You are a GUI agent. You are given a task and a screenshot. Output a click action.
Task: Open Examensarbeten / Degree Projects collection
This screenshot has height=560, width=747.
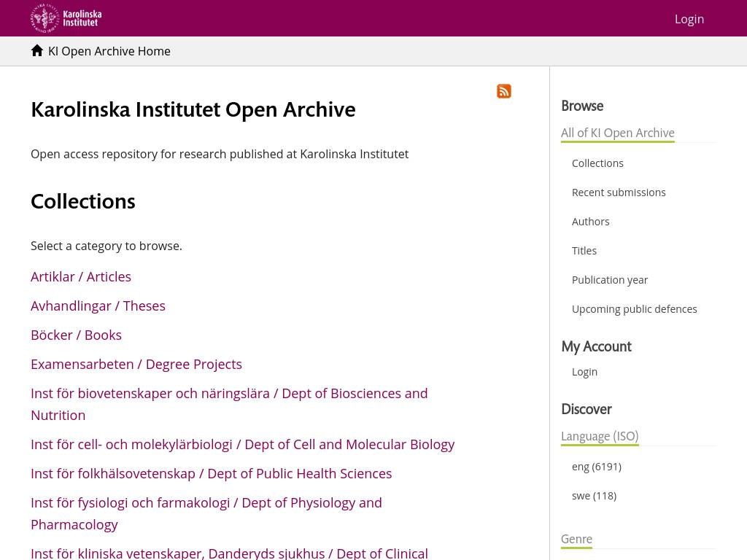tap(136, 365)
